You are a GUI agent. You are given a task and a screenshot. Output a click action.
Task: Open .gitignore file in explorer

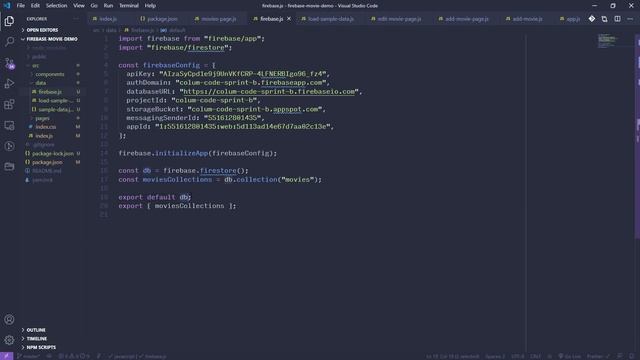(x=44, y=144)
